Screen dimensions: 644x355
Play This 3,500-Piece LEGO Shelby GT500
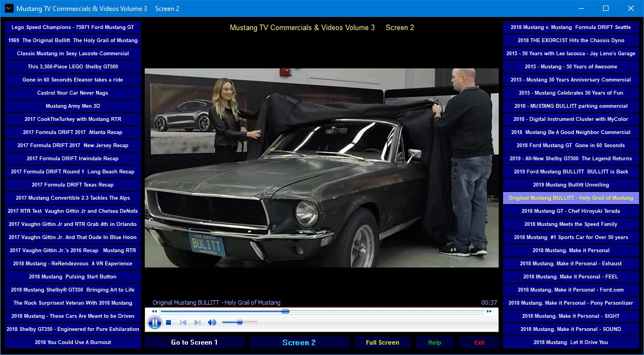73,67
